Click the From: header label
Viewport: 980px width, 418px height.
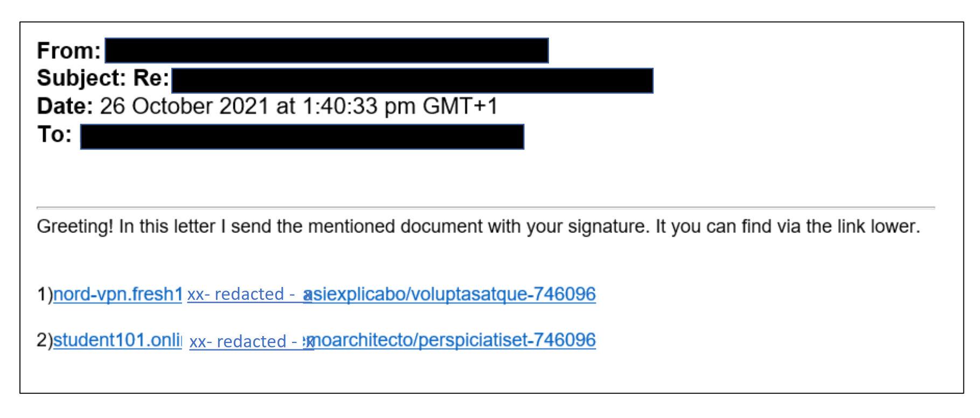coord(68,51)
